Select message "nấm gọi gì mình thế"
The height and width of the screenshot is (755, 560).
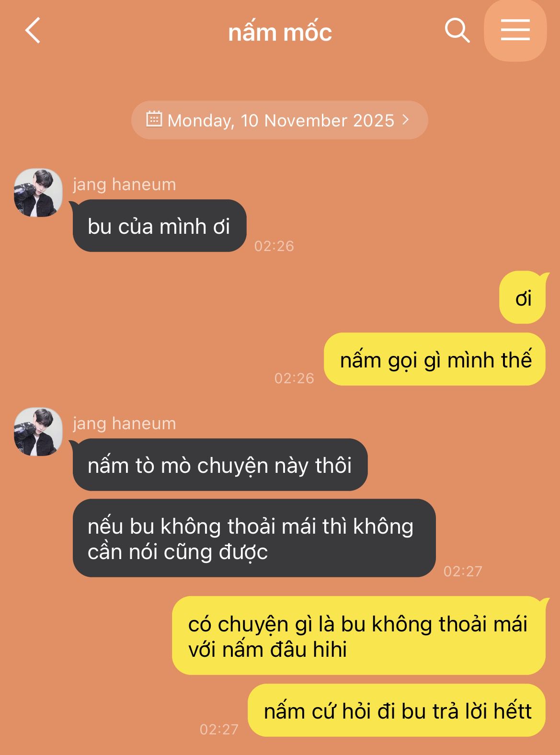435,359
